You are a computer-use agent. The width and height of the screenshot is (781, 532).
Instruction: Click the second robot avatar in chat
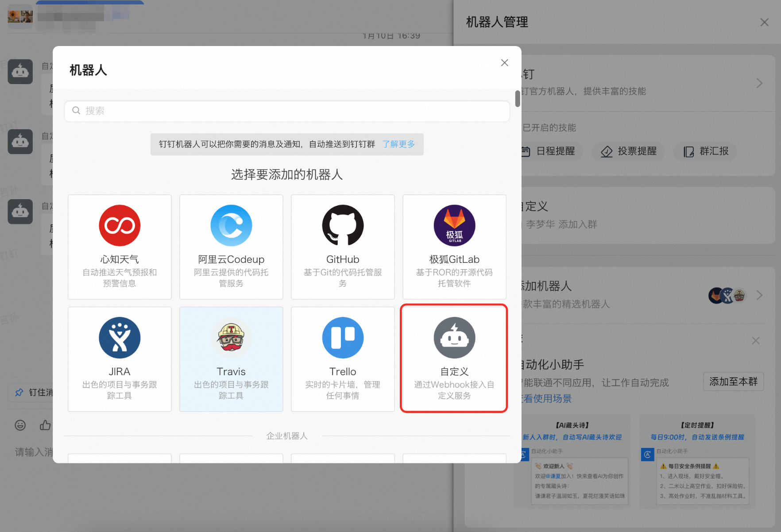tap(20, 142)
